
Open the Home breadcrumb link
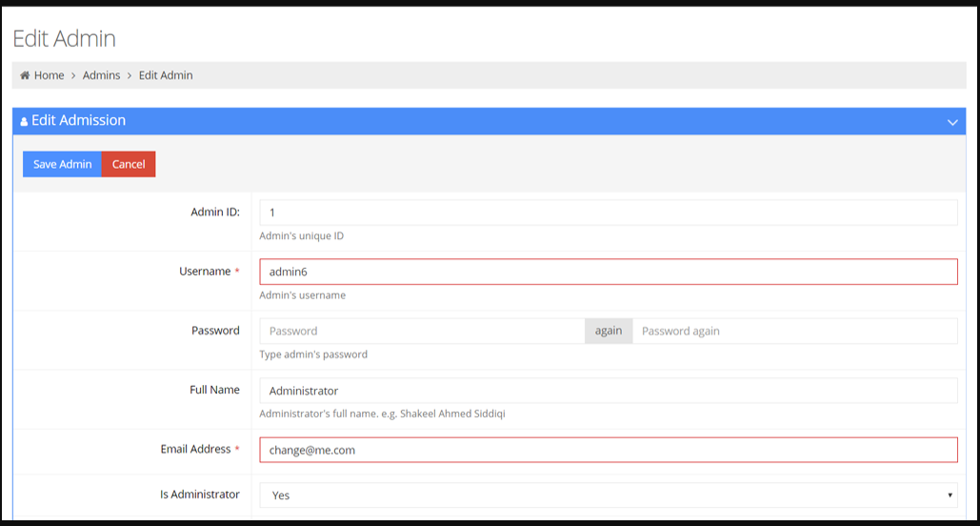click(x=49, y=75)
